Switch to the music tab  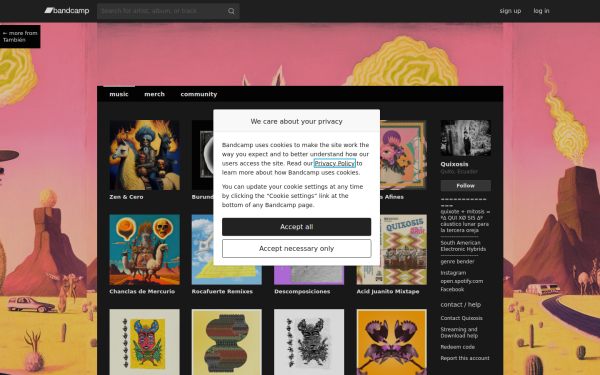coord(119,94)
